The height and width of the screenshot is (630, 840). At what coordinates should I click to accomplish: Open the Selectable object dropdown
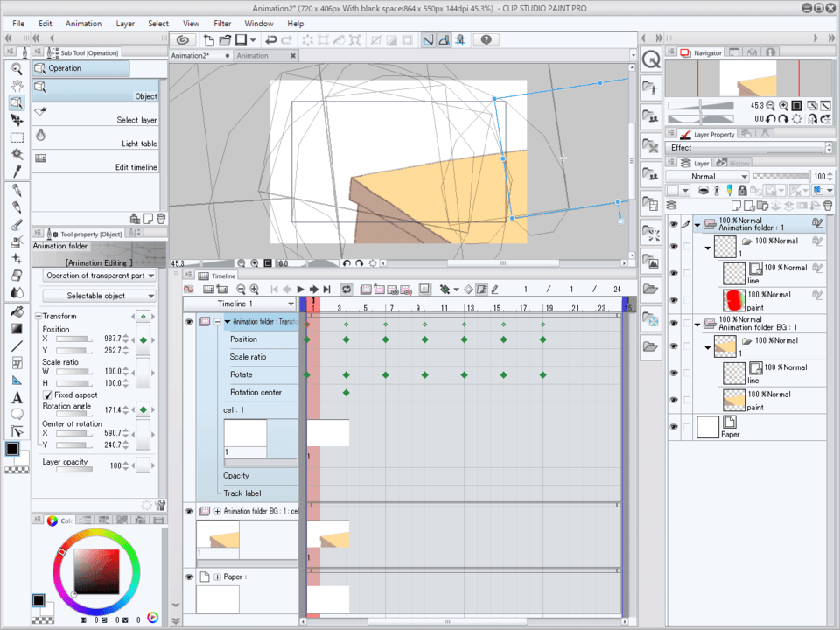click(x=100, y=296)
